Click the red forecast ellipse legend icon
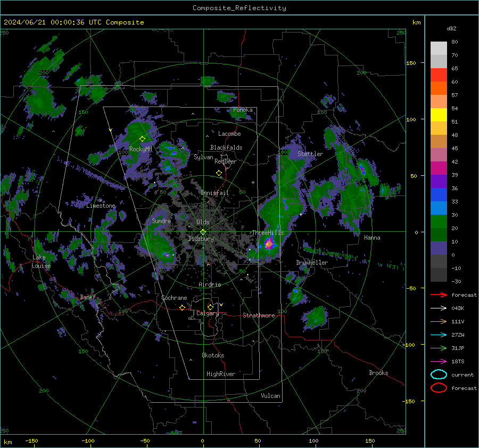The height and width of the screenshot is (448, 479). click(x=439, y=388)
